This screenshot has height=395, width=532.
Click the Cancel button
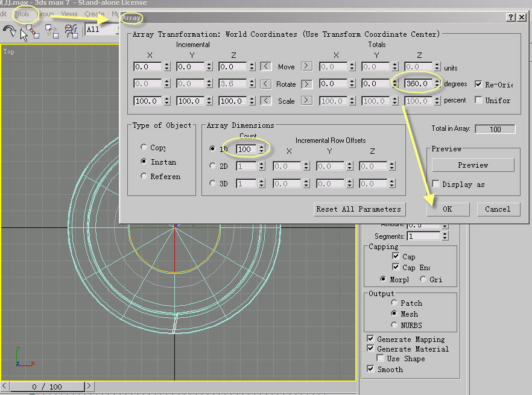tap(498, 209)
